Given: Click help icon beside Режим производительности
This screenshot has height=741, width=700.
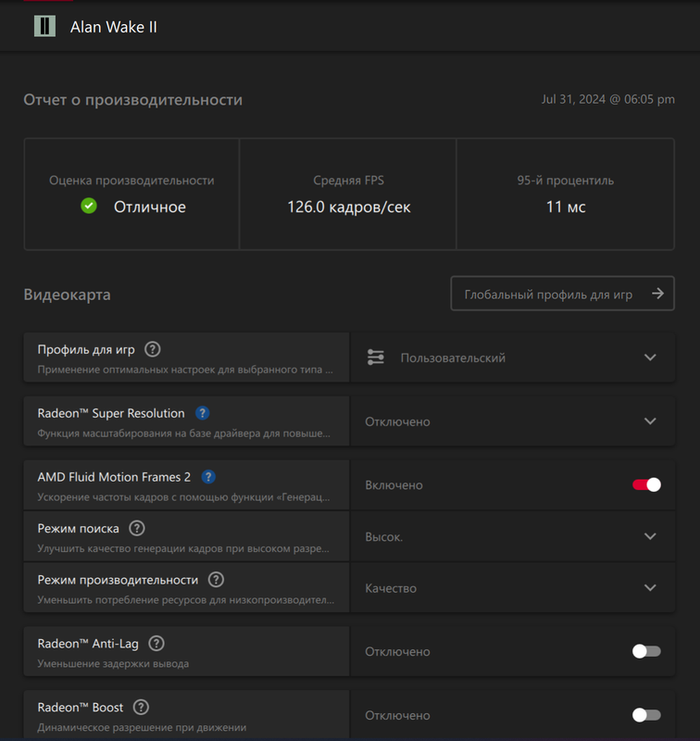Looking at the screenshot, I should [x=216, y=580].
